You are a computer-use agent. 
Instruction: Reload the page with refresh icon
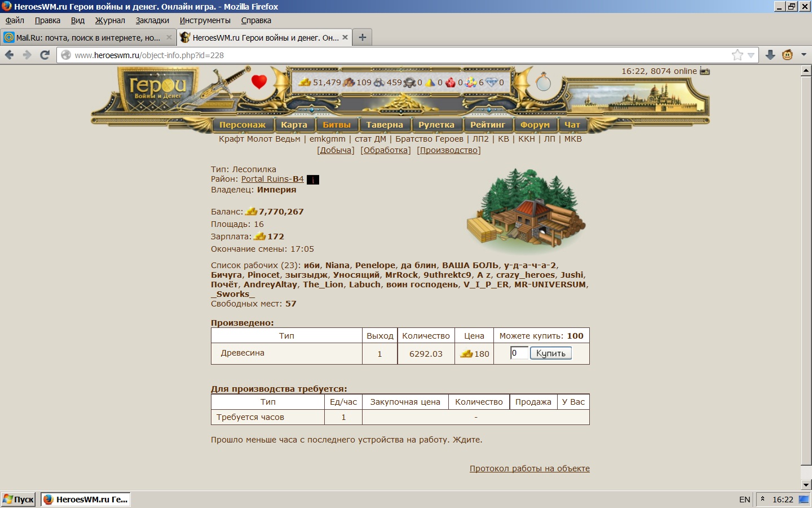point(45,55)
